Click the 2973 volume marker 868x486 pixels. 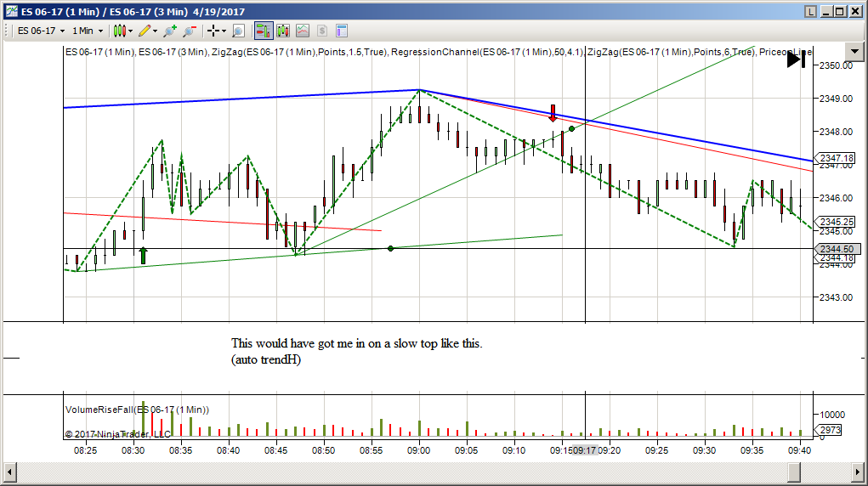[x=829, y=430]
